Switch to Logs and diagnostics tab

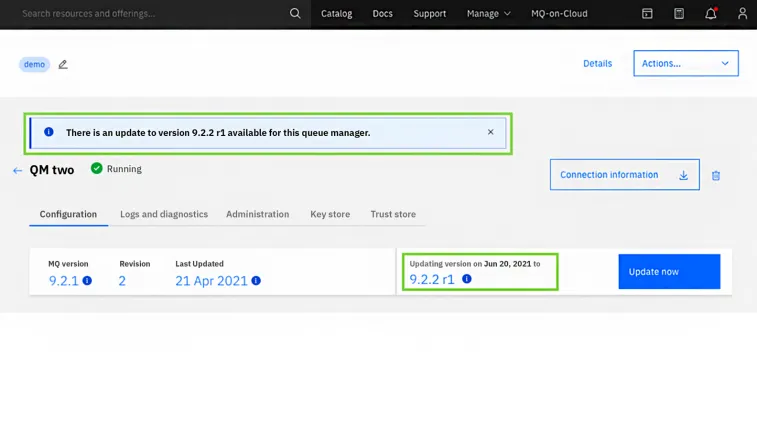point(164,214)
